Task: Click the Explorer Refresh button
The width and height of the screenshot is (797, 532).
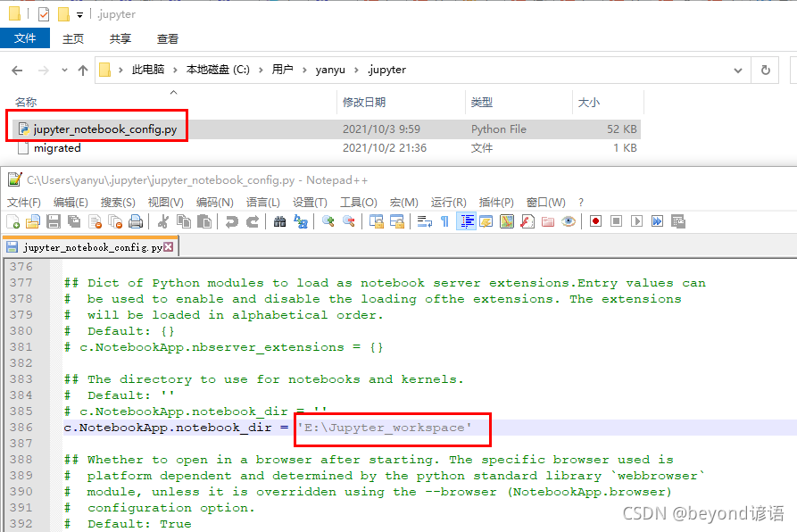Action: (x=766, y=71)
